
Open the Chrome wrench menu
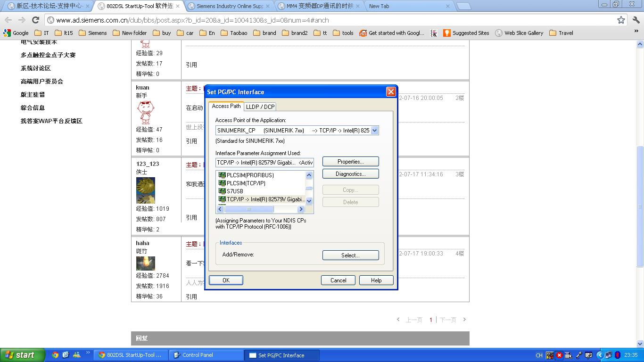click(x=636, y=20)
